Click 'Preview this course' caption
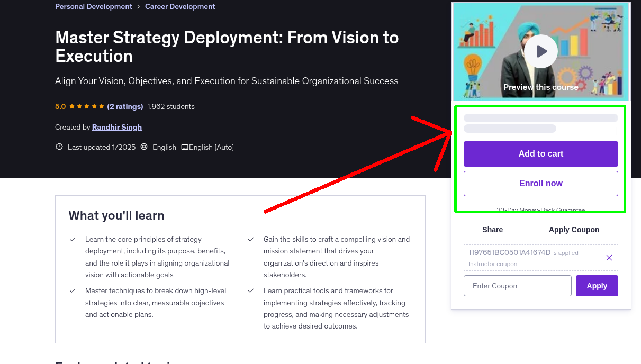The width and height of the screenshot is (641, 364). coord(540,87)
